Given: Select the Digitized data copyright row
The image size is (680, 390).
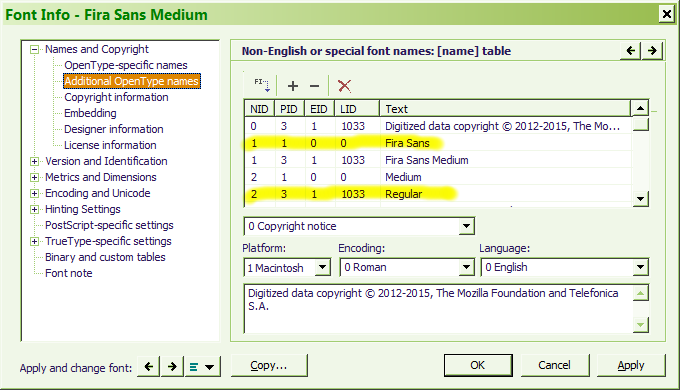Looking at the screenshot, I should (438, 126).
